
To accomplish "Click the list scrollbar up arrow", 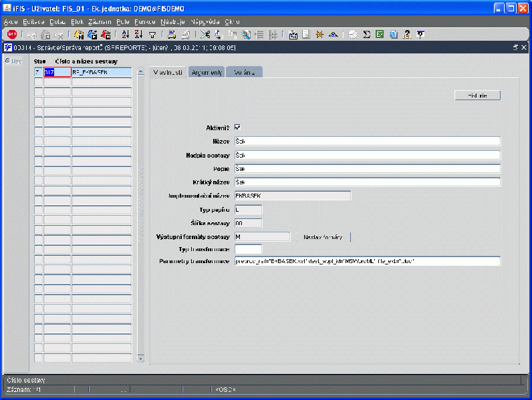I will pos(141,71).
